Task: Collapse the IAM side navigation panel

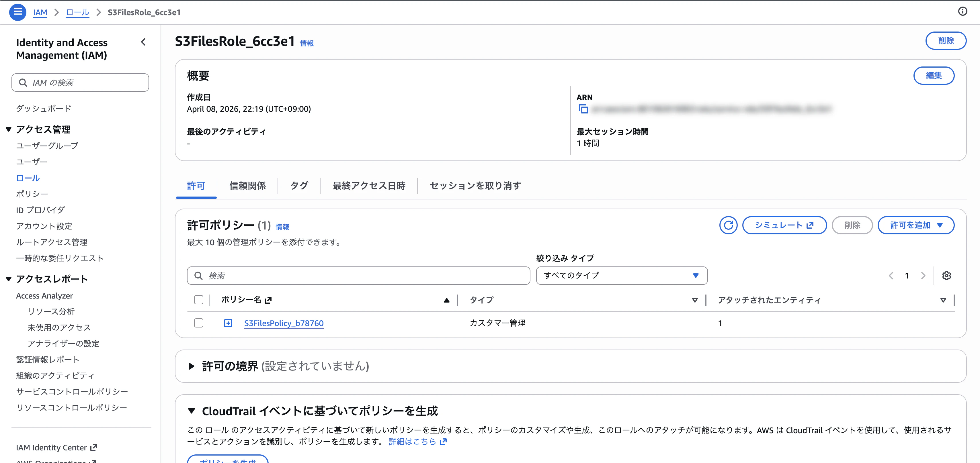Action: 143,42
